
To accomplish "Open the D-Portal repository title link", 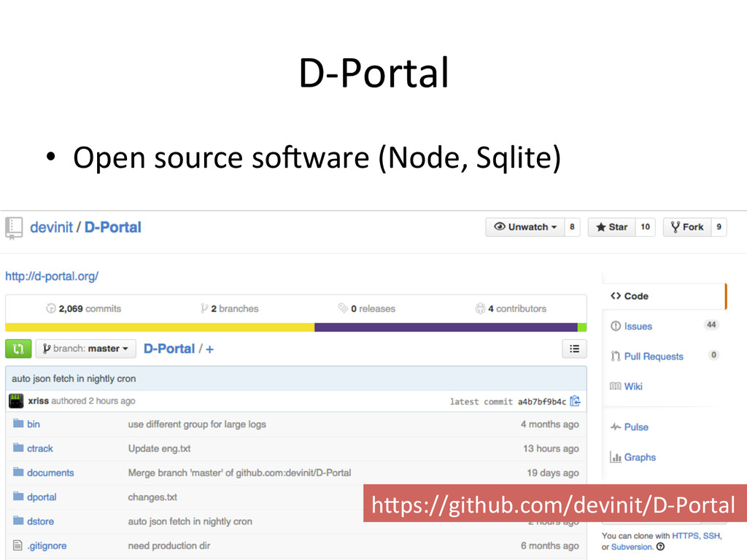I will 113,227.
